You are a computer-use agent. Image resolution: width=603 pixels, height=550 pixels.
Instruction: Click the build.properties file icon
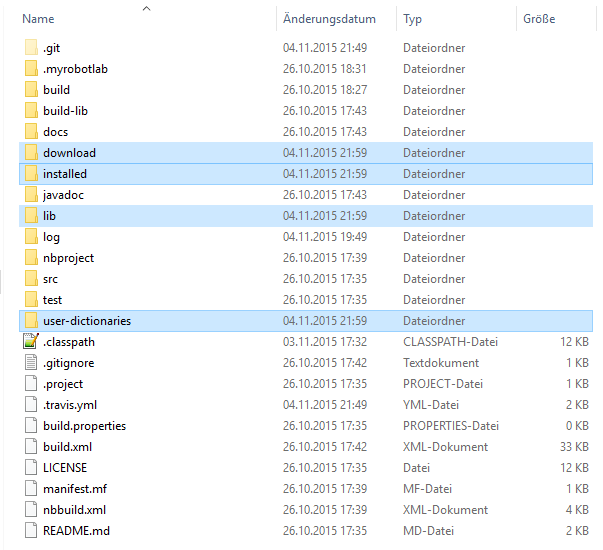coord(31,425)
